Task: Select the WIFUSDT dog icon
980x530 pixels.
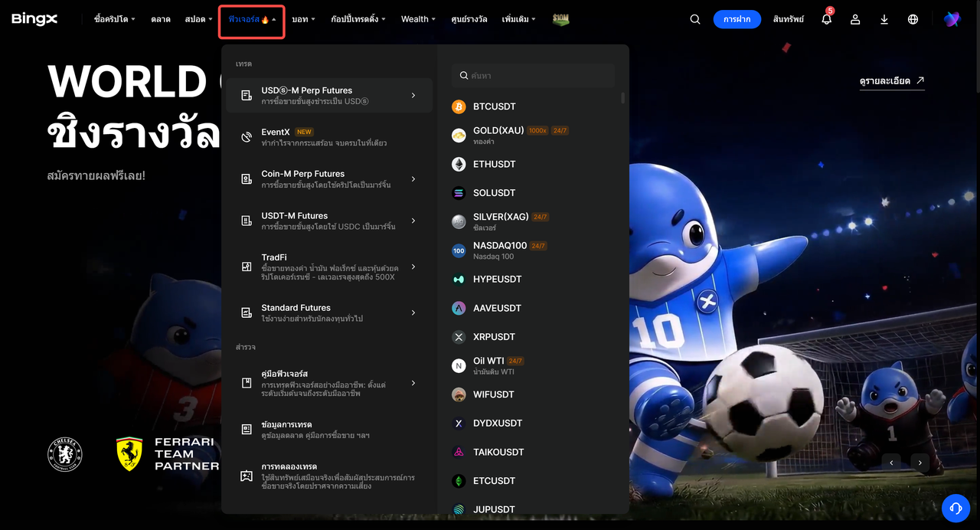Action: 459,394
